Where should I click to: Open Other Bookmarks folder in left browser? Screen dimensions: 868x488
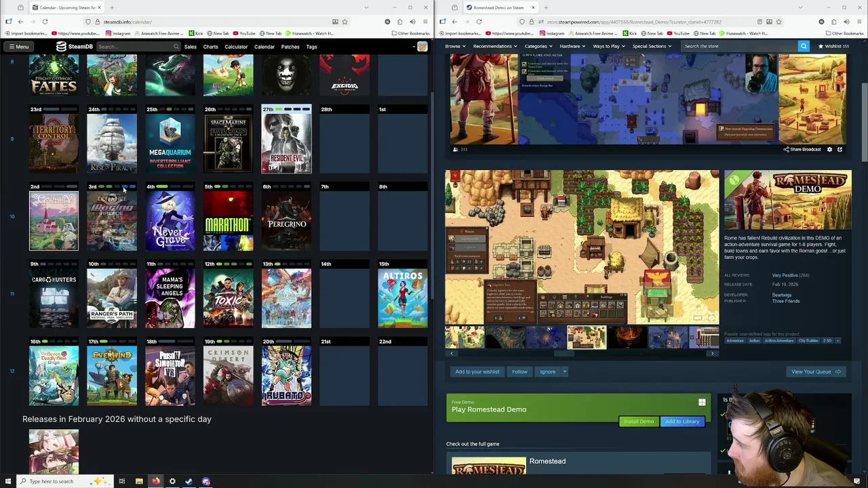coord(410,33)
